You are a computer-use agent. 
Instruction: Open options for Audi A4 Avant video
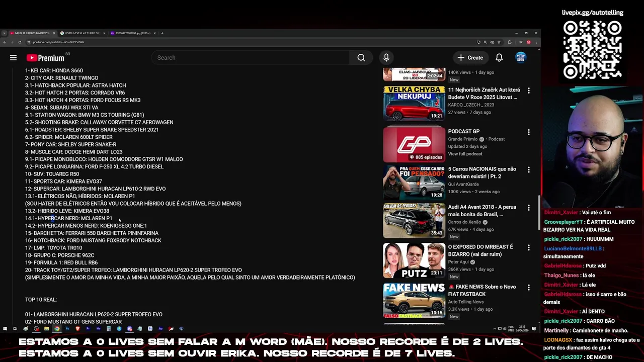[528, 208]
